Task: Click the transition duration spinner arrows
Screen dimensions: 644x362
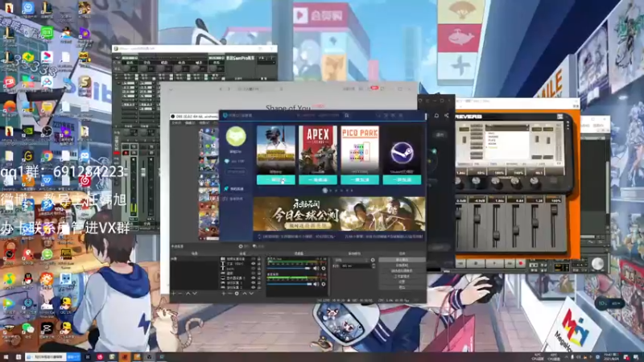Action: pos(374,266)
